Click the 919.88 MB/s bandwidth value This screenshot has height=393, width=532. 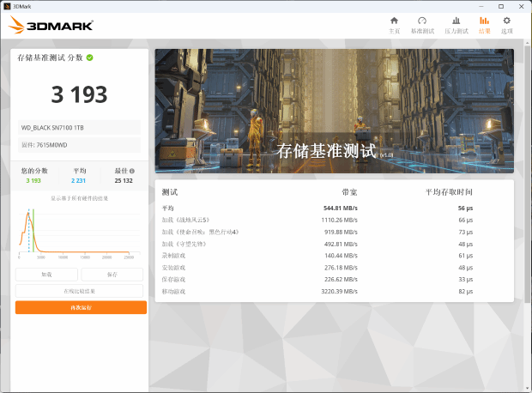(341, 233)
